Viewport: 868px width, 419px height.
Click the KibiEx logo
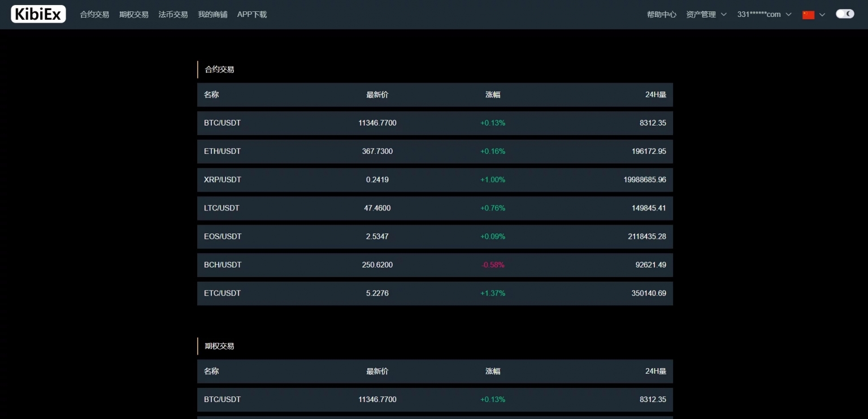pos(38,14)
